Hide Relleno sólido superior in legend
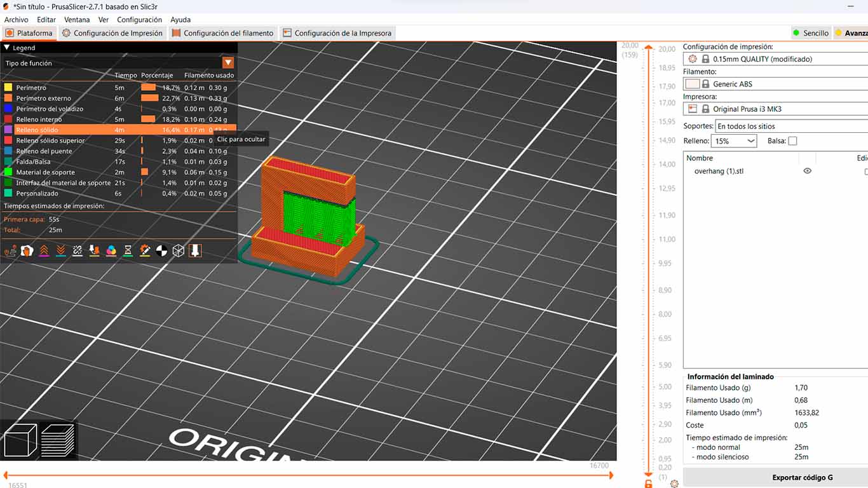 click(x=119, y=140)
